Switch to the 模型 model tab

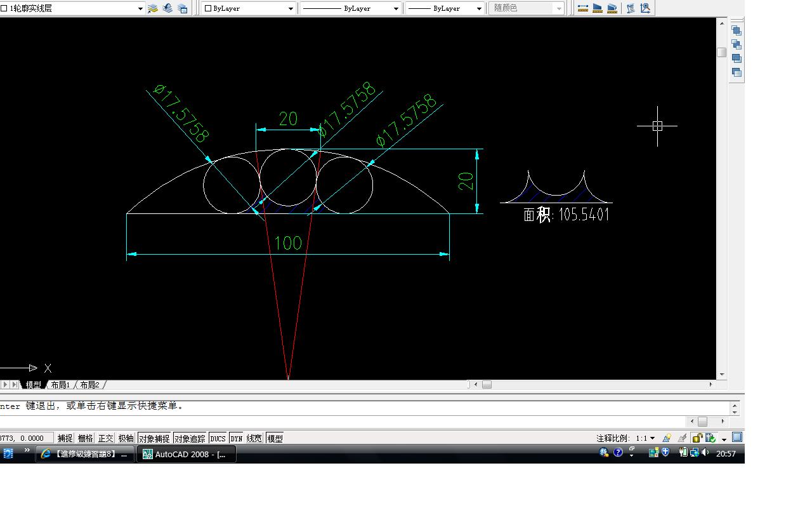point(33,385)
